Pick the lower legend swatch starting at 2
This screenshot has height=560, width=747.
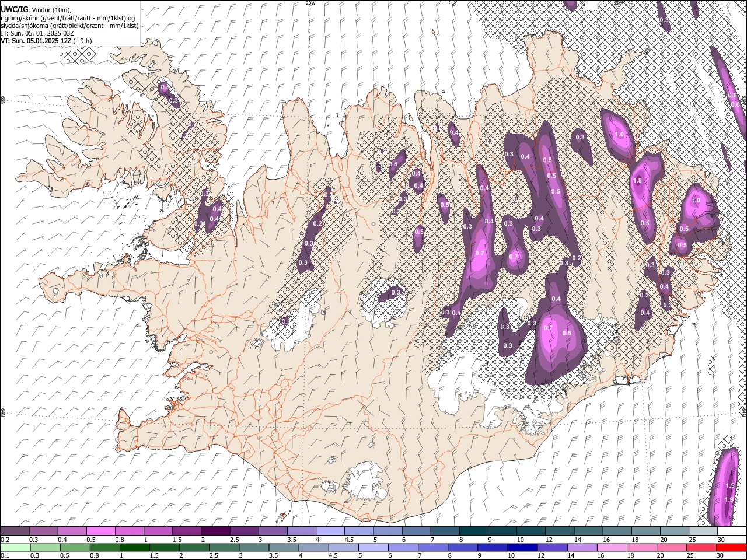(194, 547)
